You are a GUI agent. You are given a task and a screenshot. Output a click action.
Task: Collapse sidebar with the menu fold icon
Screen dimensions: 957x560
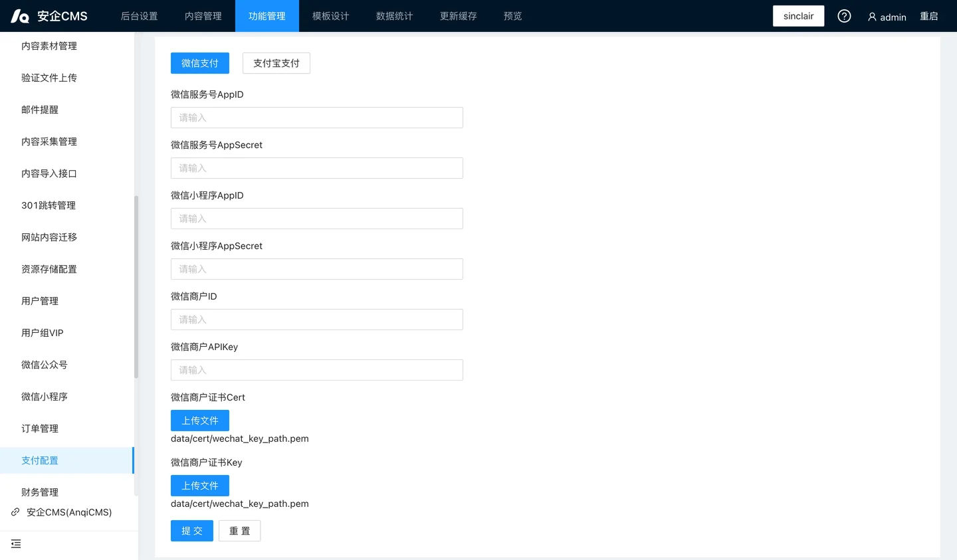16,544
